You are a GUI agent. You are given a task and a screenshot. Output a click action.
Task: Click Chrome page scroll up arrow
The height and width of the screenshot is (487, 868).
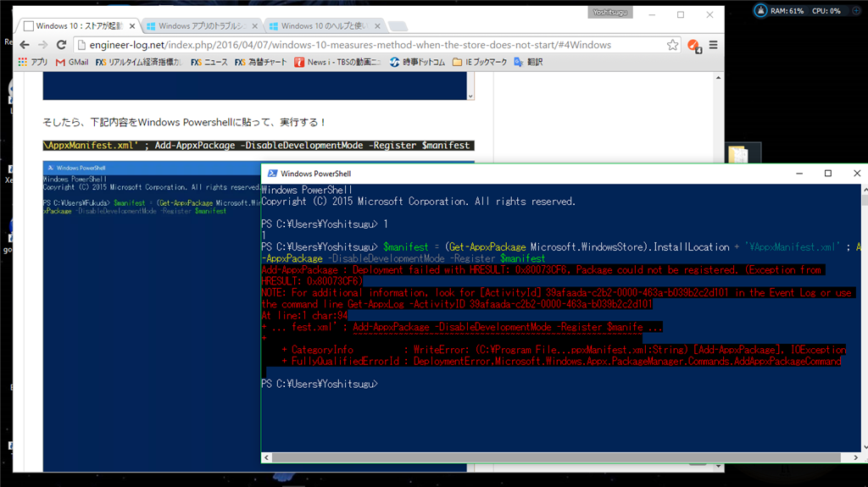pos(719,78)
